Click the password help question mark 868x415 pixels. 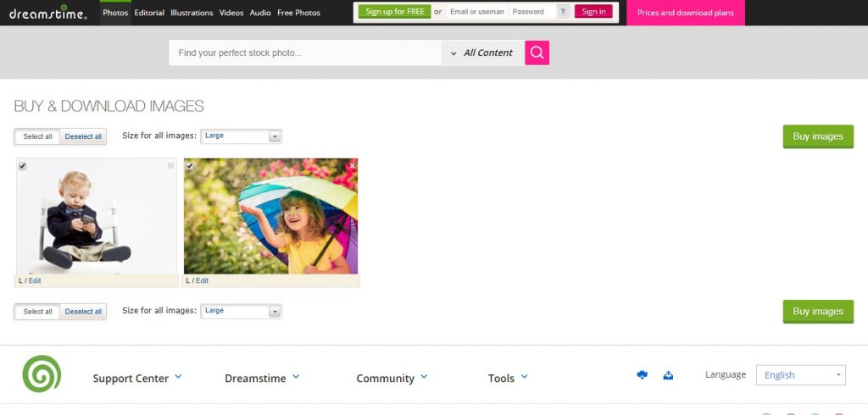pyautogui.click(x=563, y=12)
